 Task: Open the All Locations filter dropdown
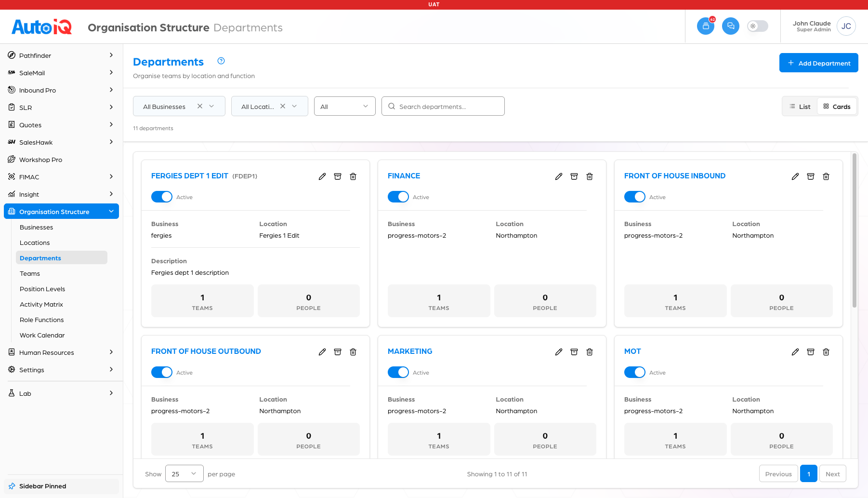coord(270,106)
